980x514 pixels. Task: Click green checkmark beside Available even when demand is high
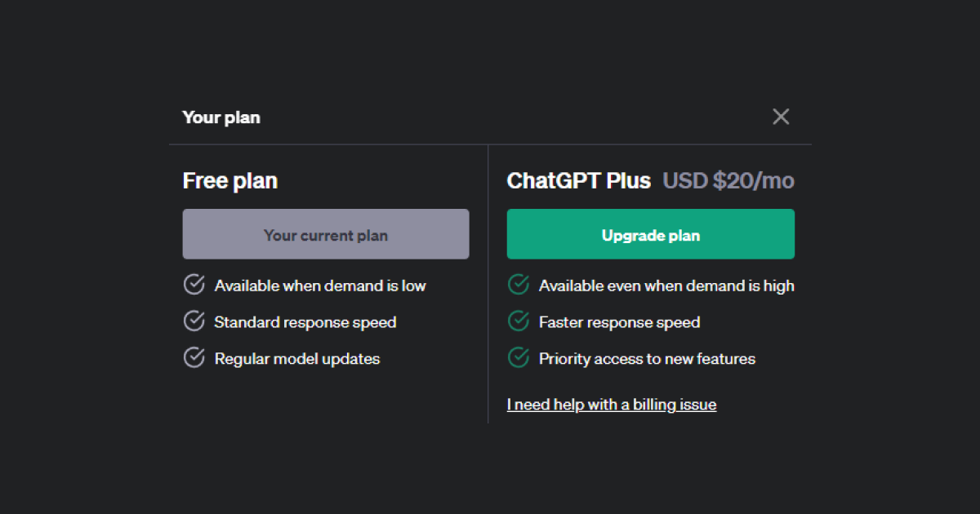[x=519, y=285]
